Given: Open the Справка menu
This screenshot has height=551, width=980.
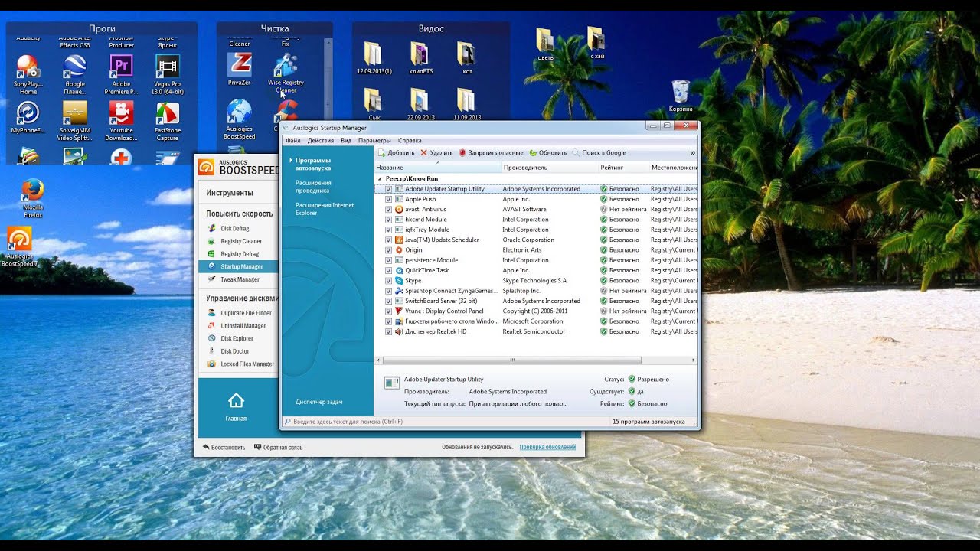Looking at the screenshot, I should 410,140.
